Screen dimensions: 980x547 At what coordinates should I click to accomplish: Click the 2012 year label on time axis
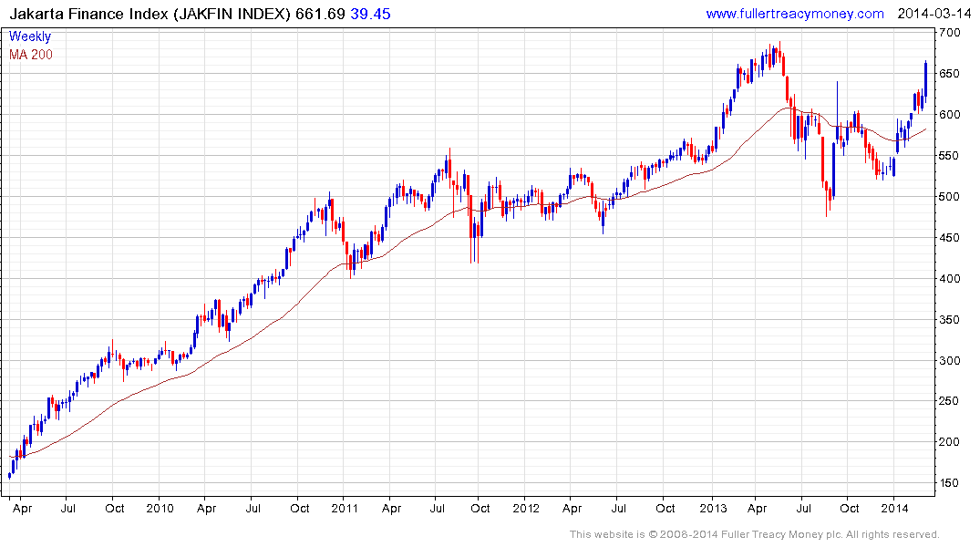coord(526,508)
